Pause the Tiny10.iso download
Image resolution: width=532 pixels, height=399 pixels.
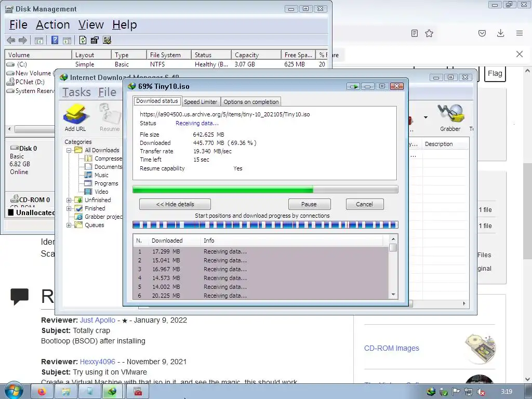click(x=309, y=204)
